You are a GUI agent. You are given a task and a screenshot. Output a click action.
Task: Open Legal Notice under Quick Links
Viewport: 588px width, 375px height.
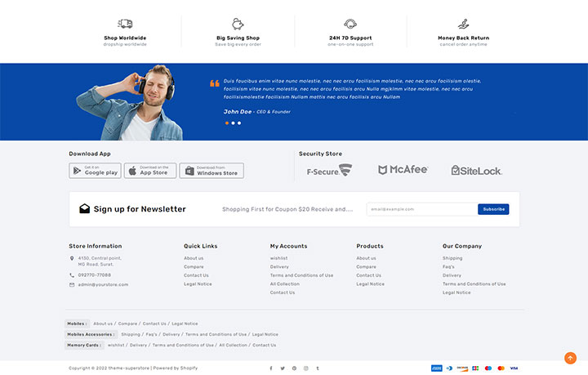198,284
